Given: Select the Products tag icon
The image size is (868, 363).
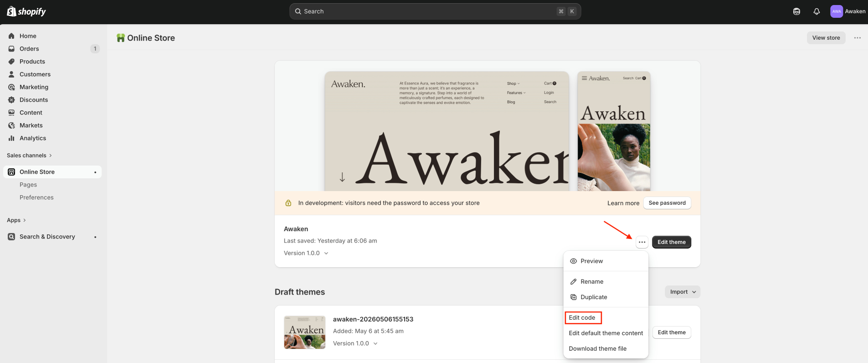Looking at the screenshot, I should click(11, 62).
